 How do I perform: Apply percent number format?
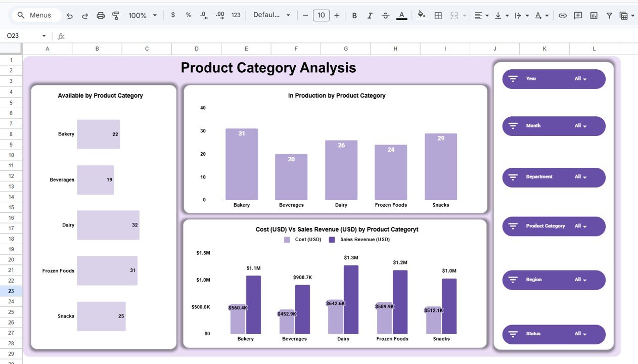pyautogui.click(x=188, y=15)
